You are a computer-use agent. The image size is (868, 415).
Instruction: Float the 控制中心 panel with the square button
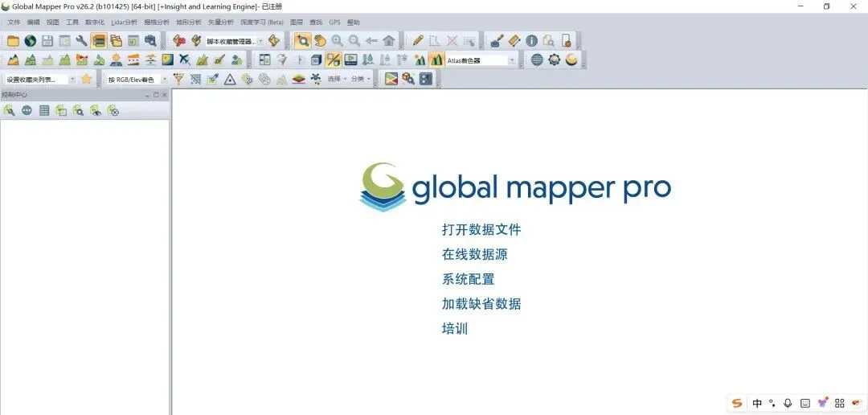point(156,95)
